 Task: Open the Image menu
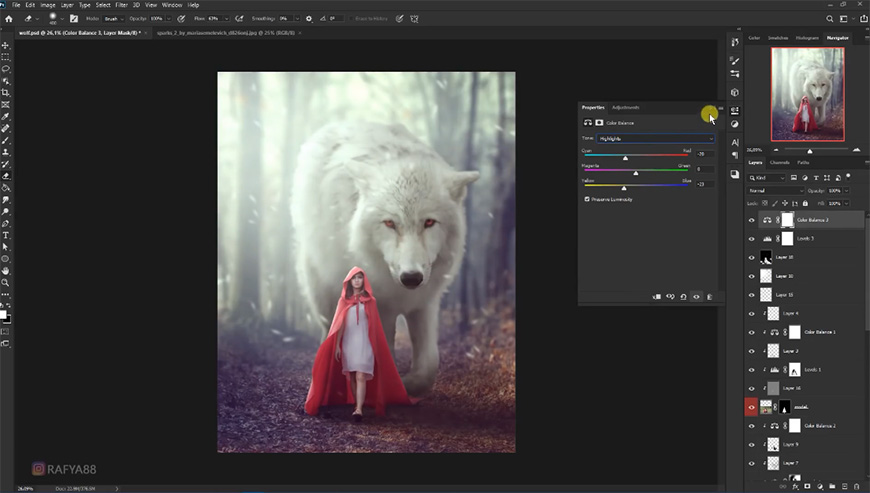pyautogui.click(x=48, y=5)
